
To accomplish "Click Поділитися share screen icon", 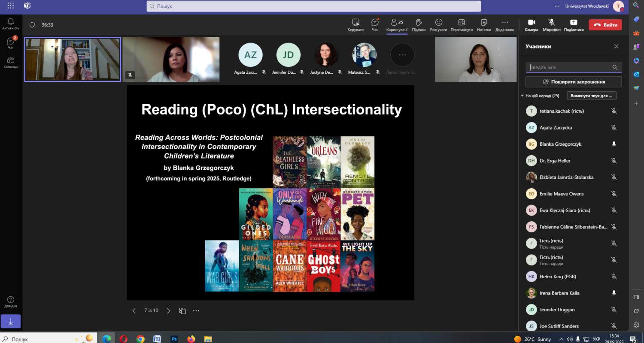I will (574, 25).
